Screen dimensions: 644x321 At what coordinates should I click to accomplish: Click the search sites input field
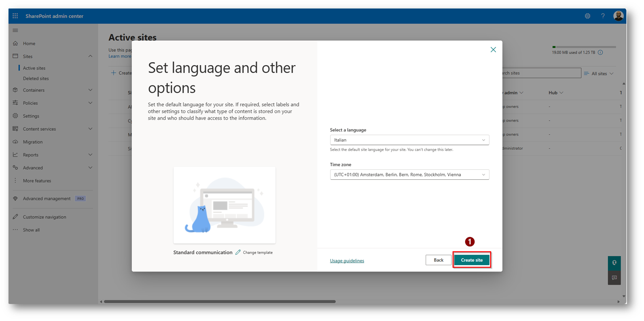(541, 73)
